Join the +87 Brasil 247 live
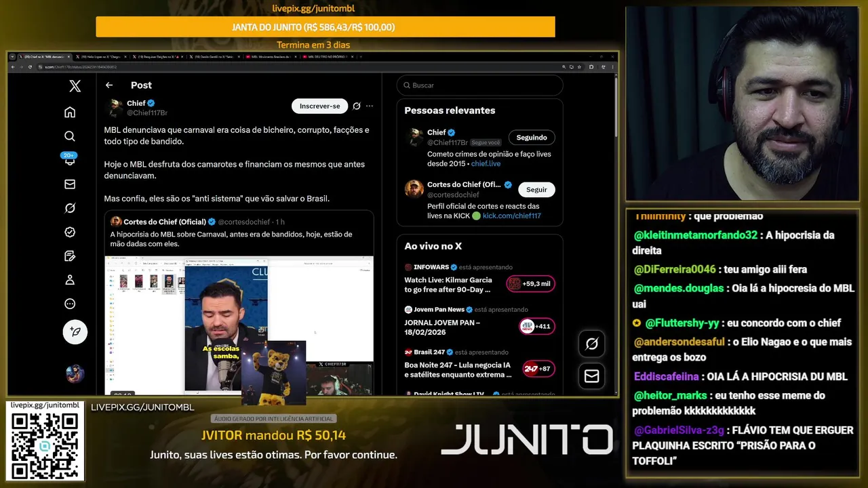Viewport: 868px width, 488px height. click(x=538, y=369)
